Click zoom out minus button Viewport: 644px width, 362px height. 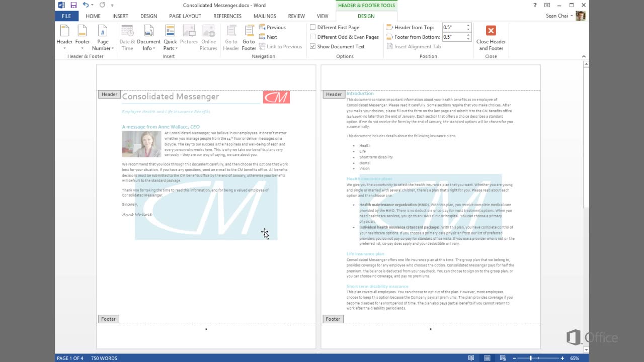pyautogui.click(x=515, y=358)
